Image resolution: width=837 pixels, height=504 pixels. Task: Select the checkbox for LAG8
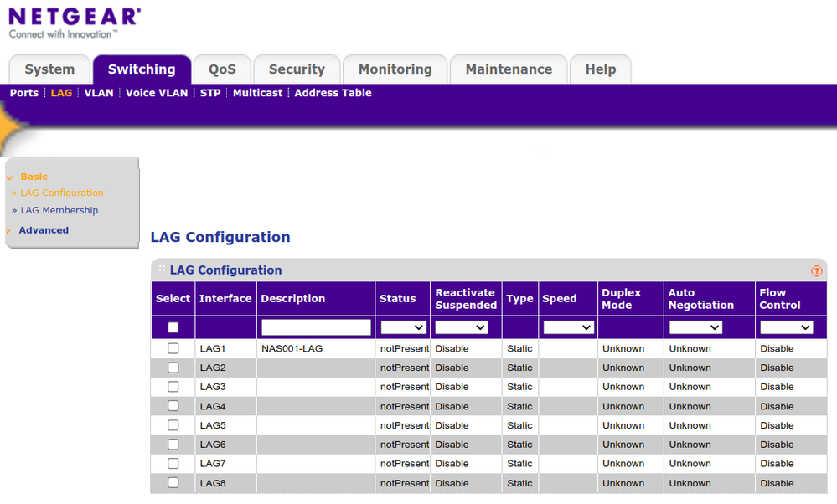172,483
